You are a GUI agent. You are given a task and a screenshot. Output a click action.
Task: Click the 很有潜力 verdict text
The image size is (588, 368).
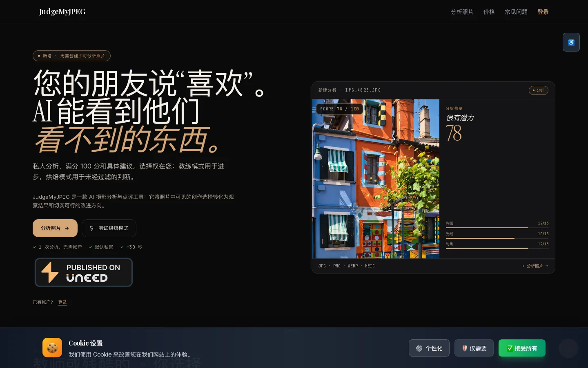click(460, 118)
